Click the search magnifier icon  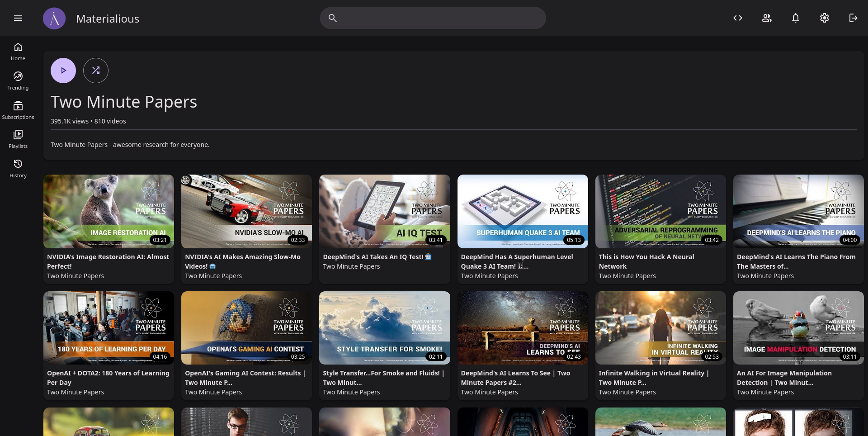(x=332, y=18)
